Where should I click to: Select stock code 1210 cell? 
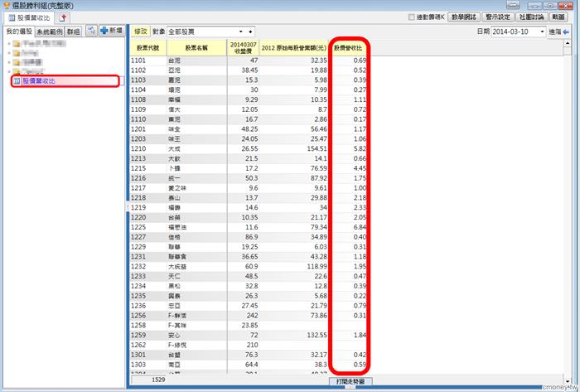[x=148, y=148]
